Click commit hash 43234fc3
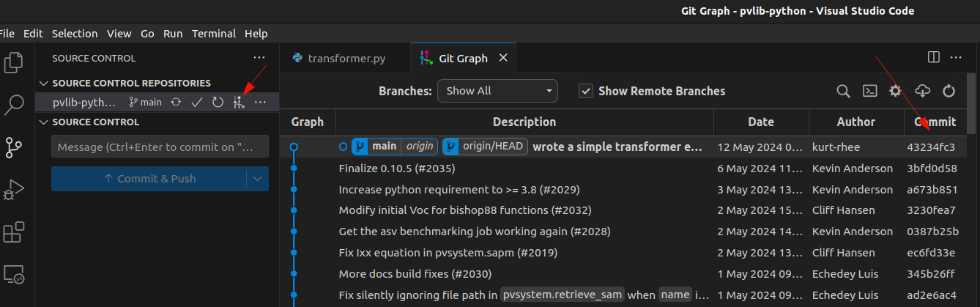980x307 pixels. pyautogui.click(x=931, y=147)
